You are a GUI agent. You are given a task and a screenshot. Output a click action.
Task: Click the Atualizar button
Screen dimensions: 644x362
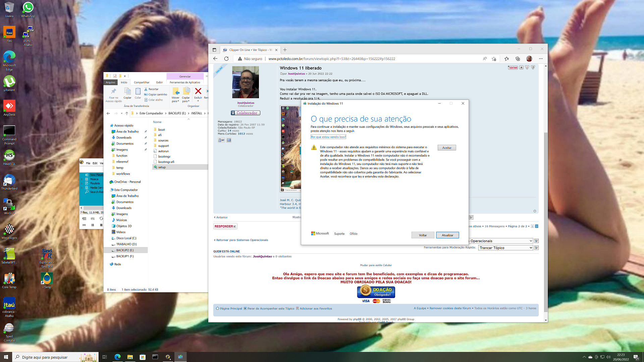tap(447, 235)
